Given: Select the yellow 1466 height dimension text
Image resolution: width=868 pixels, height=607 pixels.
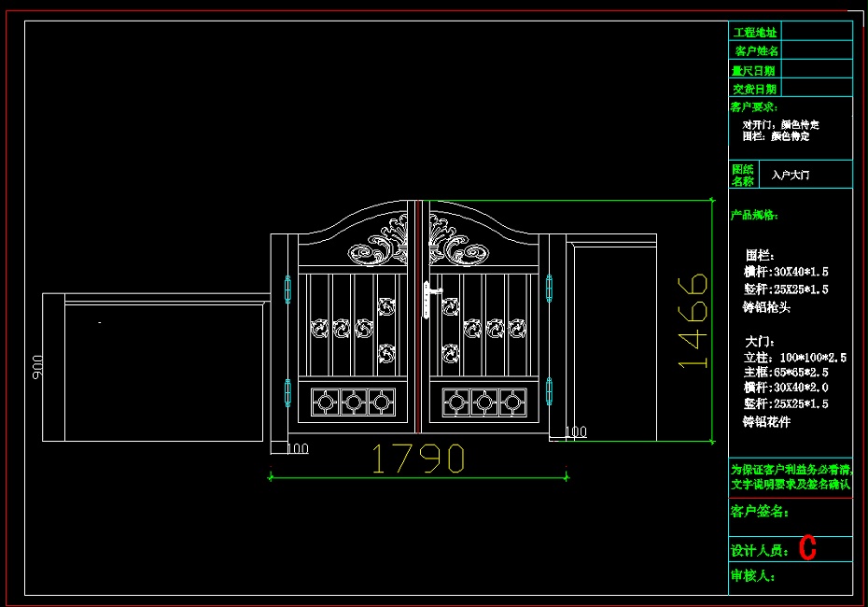Looking at the screenshot, I should 693,320.
